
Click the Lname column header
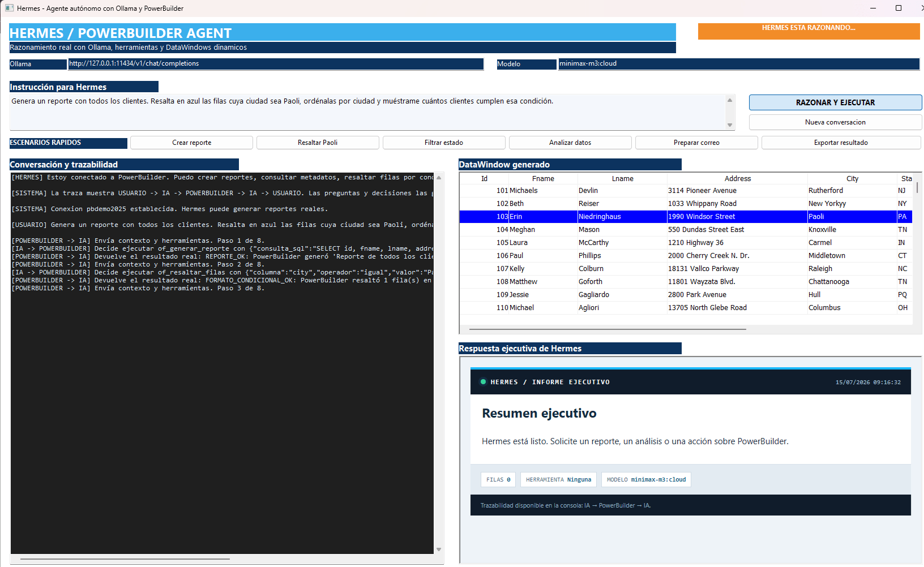(x=622, y=178)
